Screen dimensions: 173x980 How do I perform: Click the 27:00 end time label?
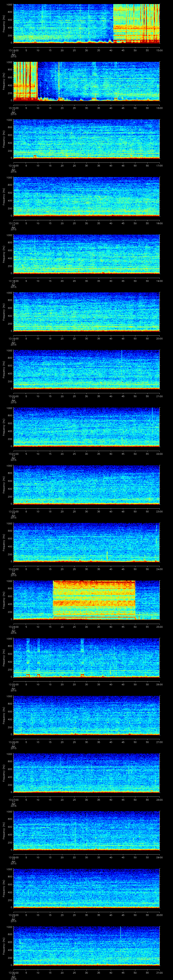point(159,742)
